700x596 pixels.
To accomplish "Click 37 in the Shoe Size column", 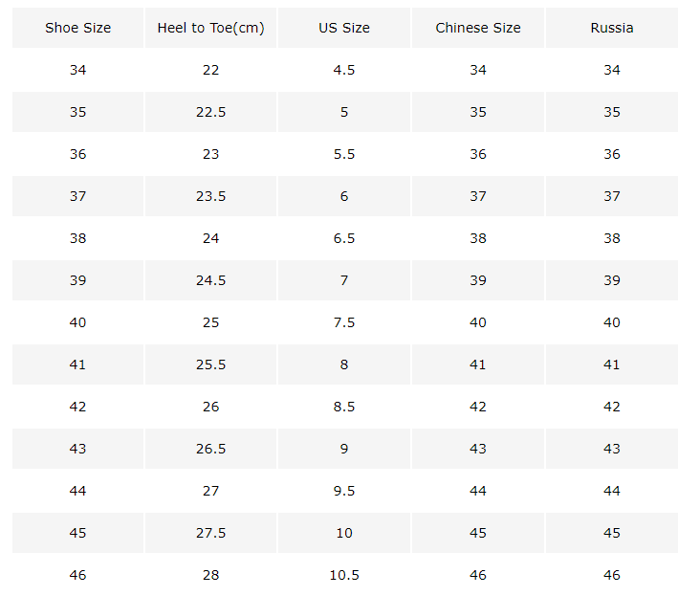I will click(x=77, y=196).
